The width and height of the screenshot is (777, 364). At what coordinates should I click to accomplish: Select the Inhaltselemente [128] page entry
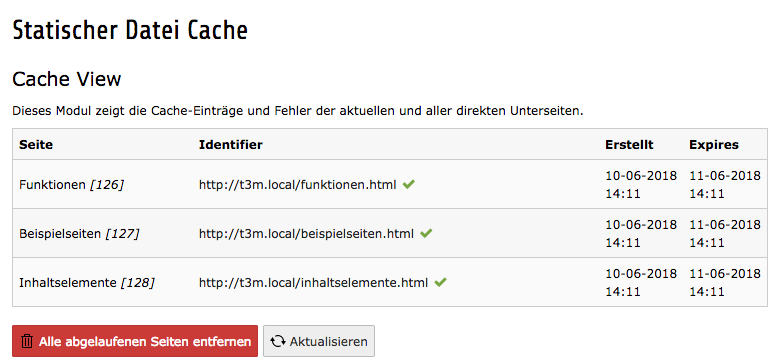pos(87,282)
